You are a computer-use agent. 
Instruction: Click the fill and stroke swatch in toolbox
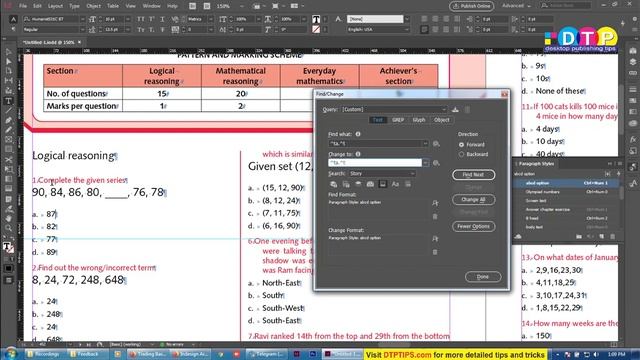pyautogui.click(x=9, y=247)
